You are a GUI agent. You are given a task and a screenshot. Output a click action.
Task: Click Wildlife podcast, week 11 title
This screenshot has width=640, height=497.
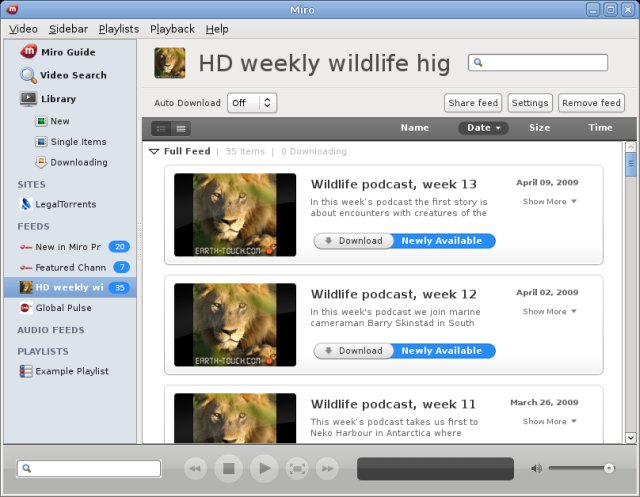(x=393, y=404)
